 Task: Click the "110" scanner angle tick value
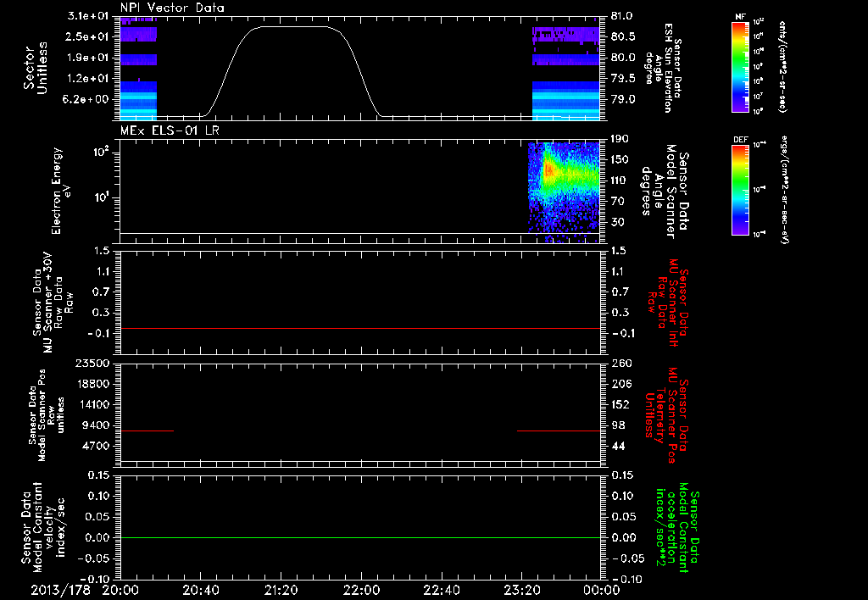[620, 181]
